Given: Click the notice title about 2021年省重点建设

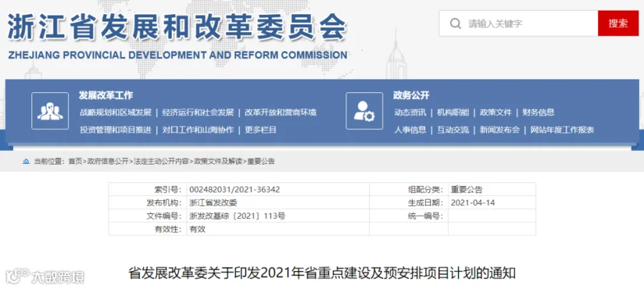Looking at the screenshot, I should [x=321, y=273].
